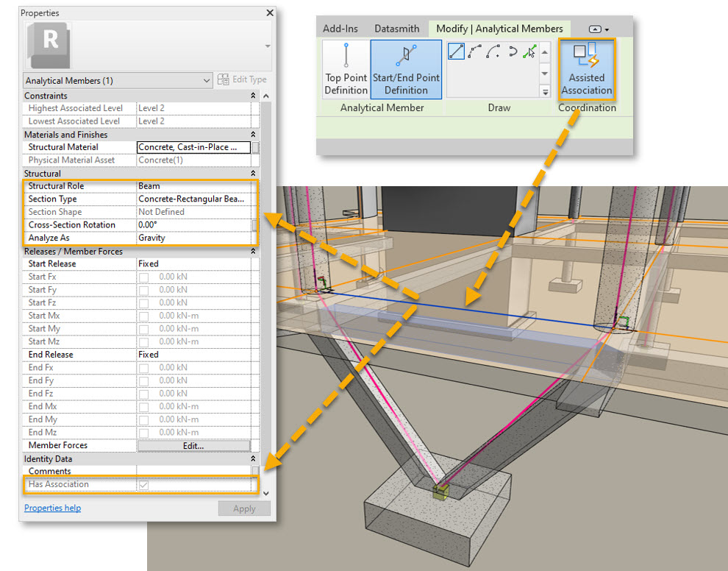Screen dimensions: 728x571
Task: Choose the straight Line draw tool
Action: [x=456, y=52]
